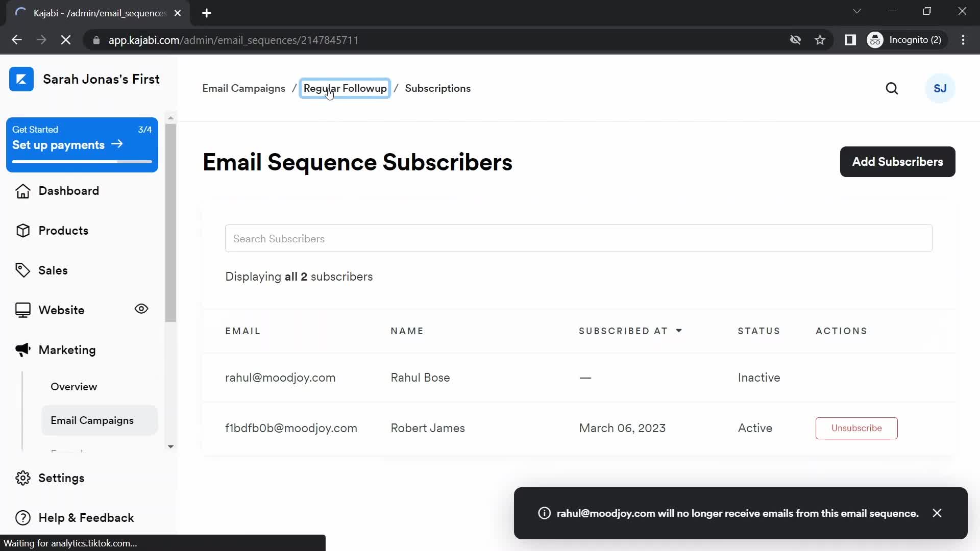Click the Set up payments progress bar

click(x=82, y=160)
